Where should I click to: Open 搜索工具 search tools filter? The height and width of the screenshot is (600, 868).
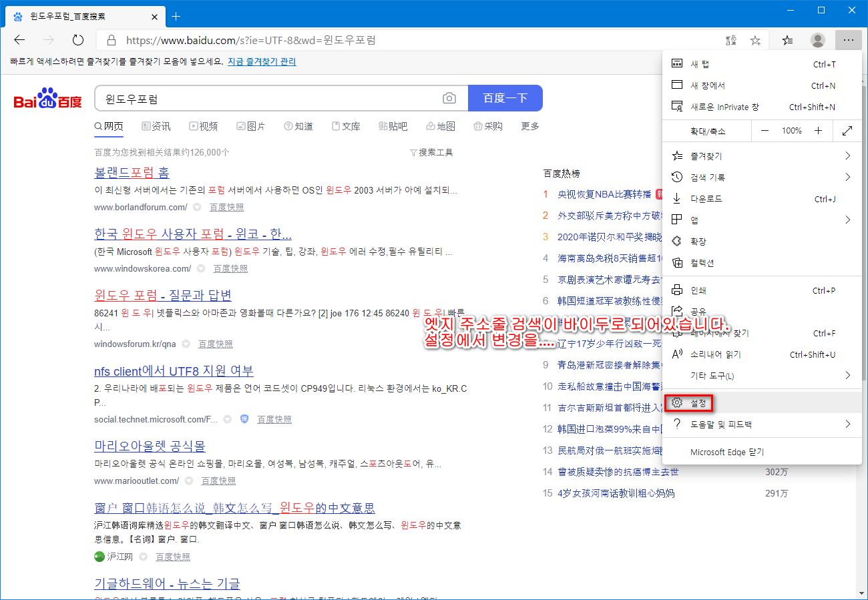[431, 152]
